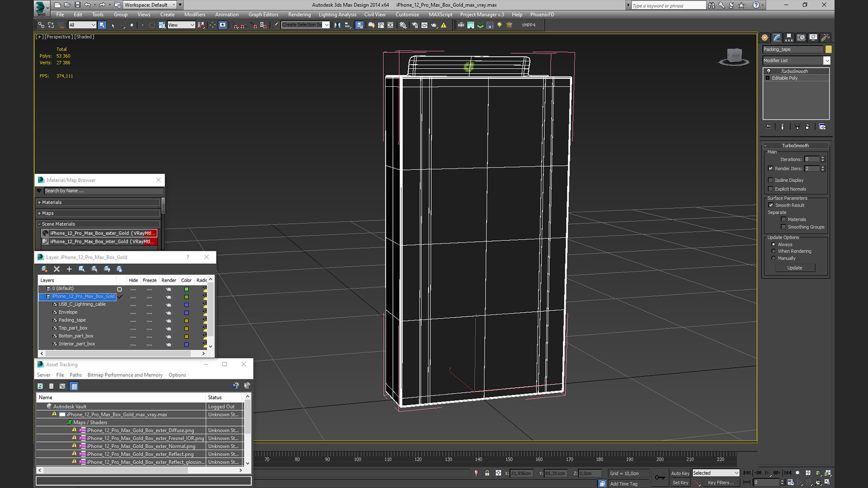
Task: Click Pin Stack icon below modifier stack
Action: coord(768,127)
